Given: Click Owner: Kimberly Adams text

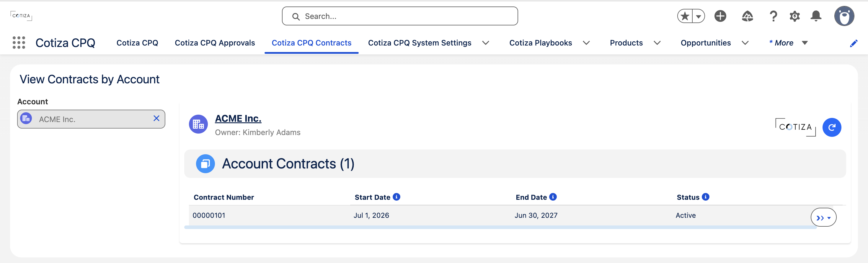Looking at the screenshot, I should click(x=257, y=132).
